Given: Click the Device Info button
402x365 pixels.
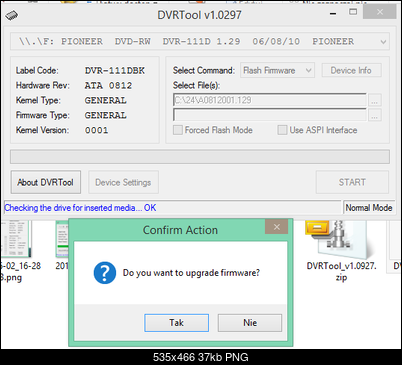Looking at the screenshot, I should (x=351, y=70).
